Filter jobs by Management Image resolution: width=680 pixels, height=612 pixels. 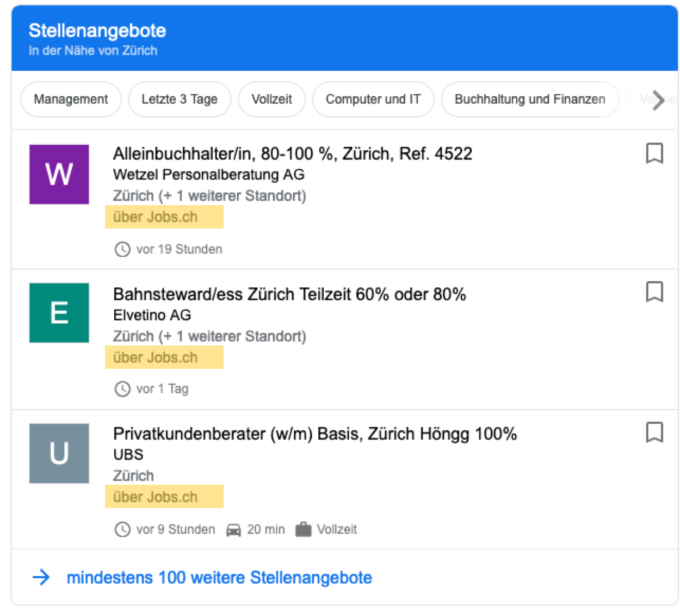tap(71, 99)
